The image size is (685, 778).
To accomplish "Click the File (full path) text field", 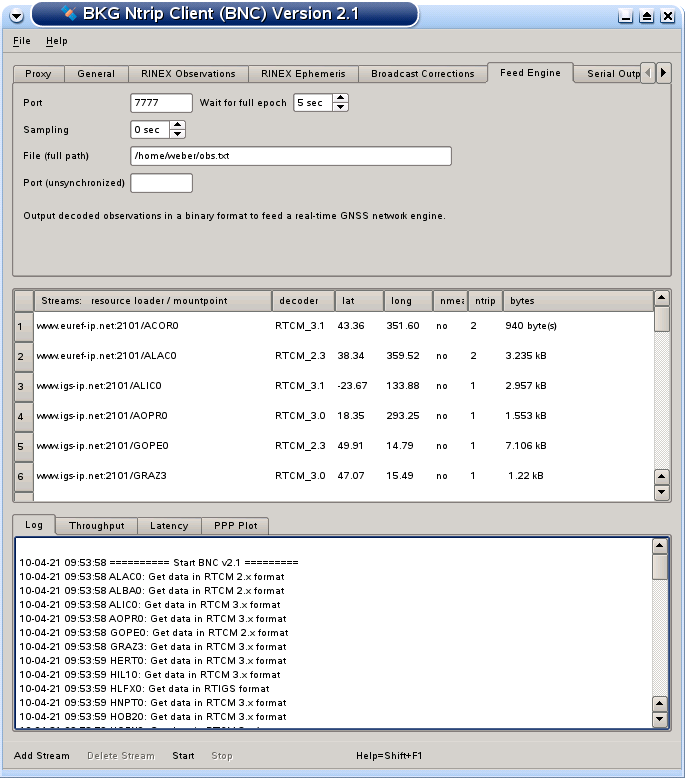I will coord(290,156).
